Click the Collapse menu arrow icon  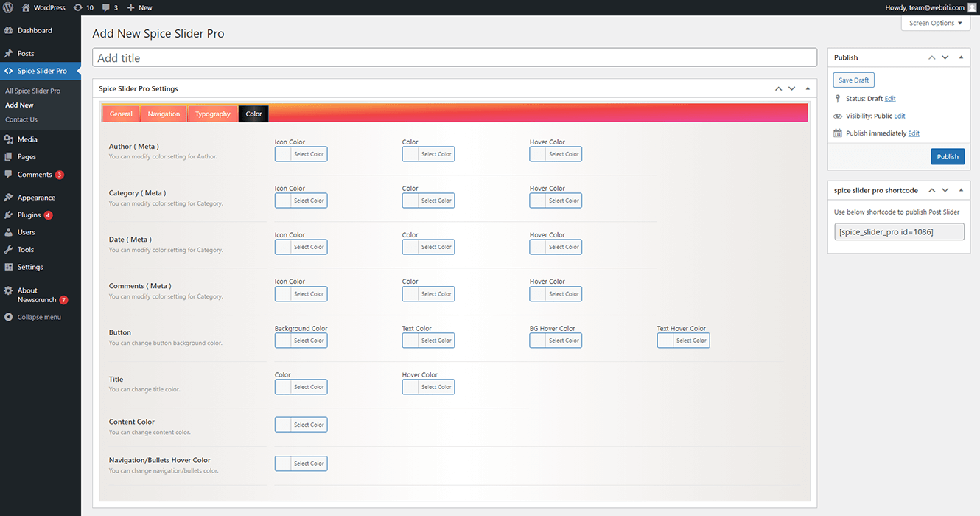click(x=9, y=317)
